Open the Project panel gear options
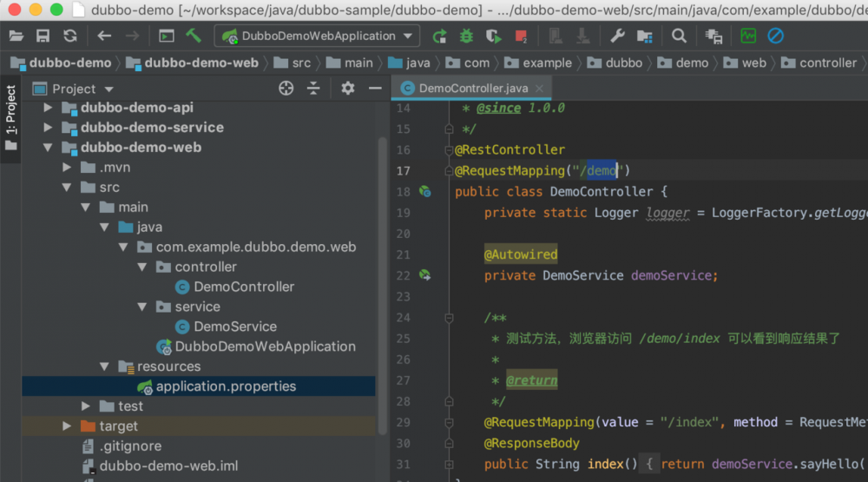This screenshot has width=868, height=482. point(348,89)
